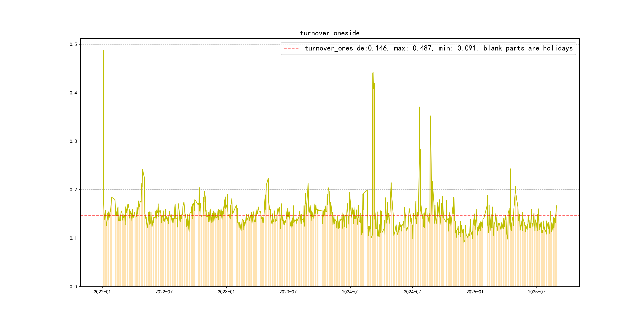Click the legend text turnover_oneside:0.146
This screenshot has height=322, width=644.
(346, 48)
